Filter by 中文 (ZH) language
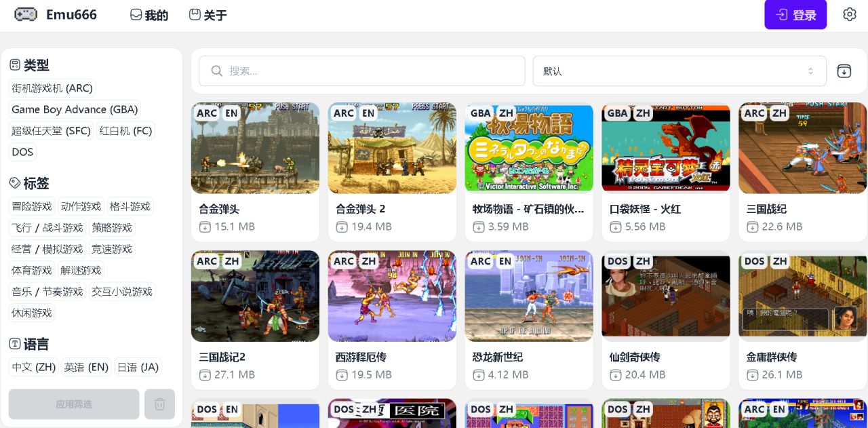The image size is (868, 428). pyautogui.click(x=34, y=367)
